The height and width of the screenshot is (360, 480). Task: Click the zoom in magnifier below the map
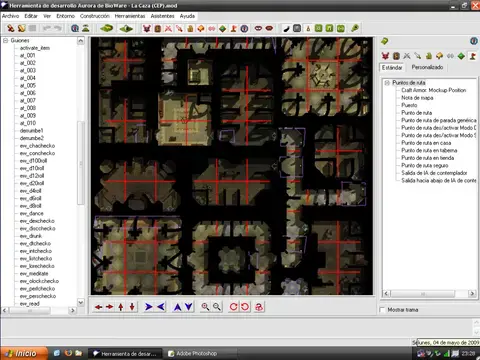click(205, 307)
